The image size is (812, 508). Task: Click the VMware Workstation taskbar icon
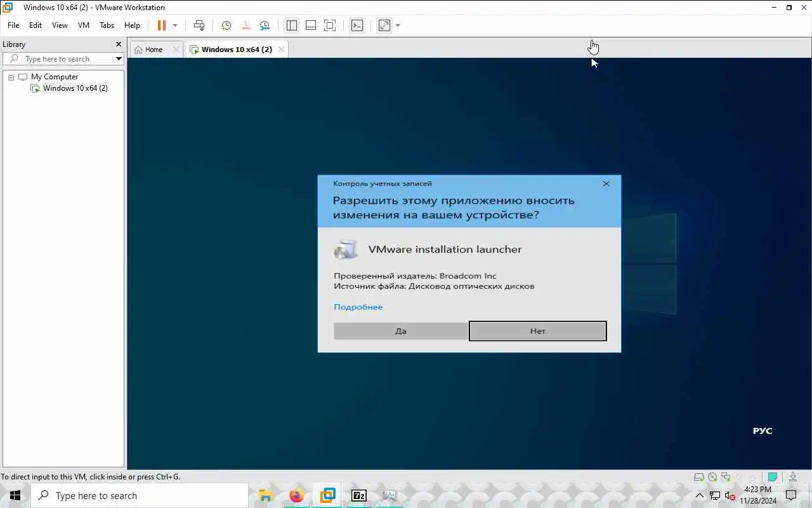click(327, 495)
